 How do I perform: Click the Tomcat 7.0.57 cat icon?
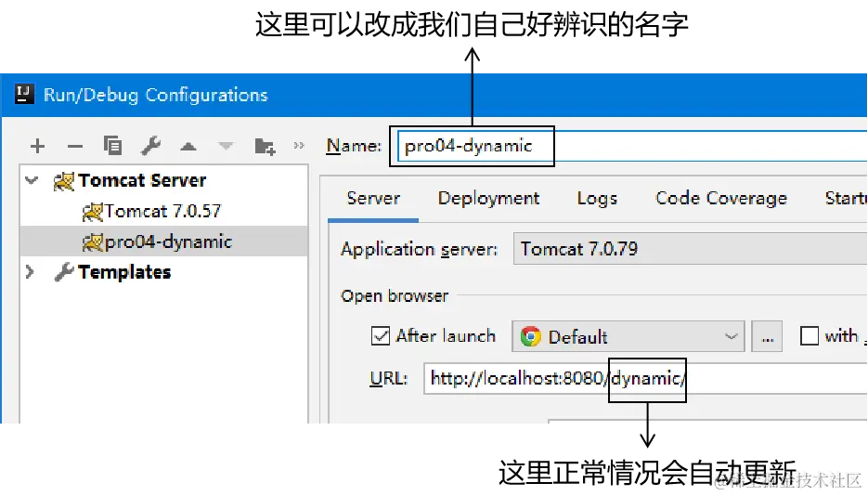[93, 212]
